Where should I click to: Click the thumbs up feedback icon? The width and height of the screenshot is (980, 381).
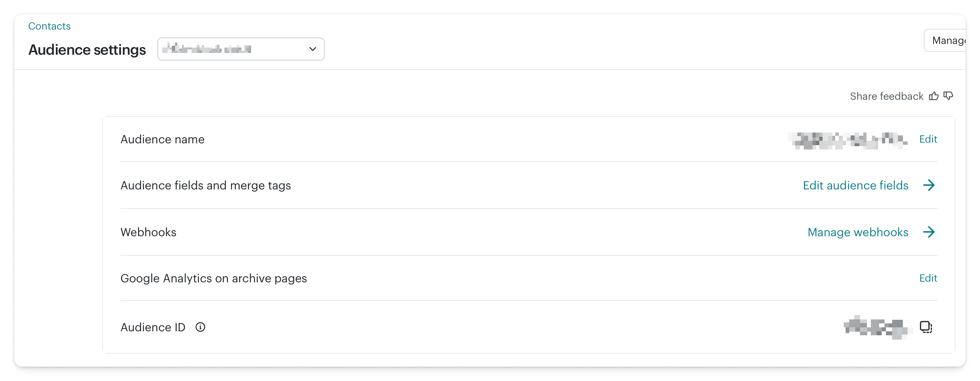tap(934, 96)
